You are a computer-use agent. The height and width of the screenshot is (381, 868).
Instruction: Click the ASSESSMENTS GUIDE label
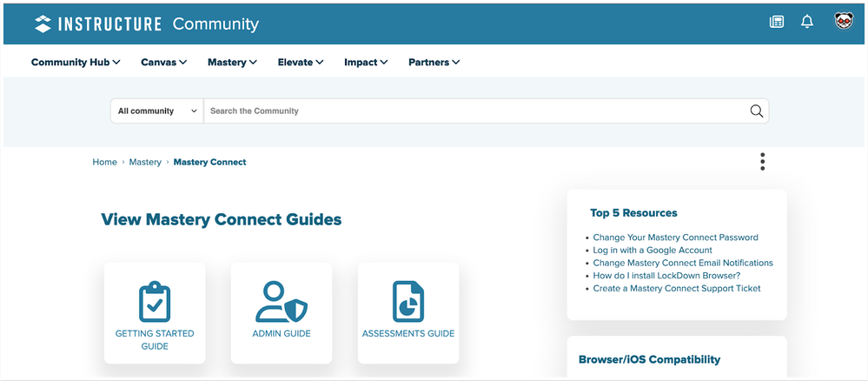408,334
